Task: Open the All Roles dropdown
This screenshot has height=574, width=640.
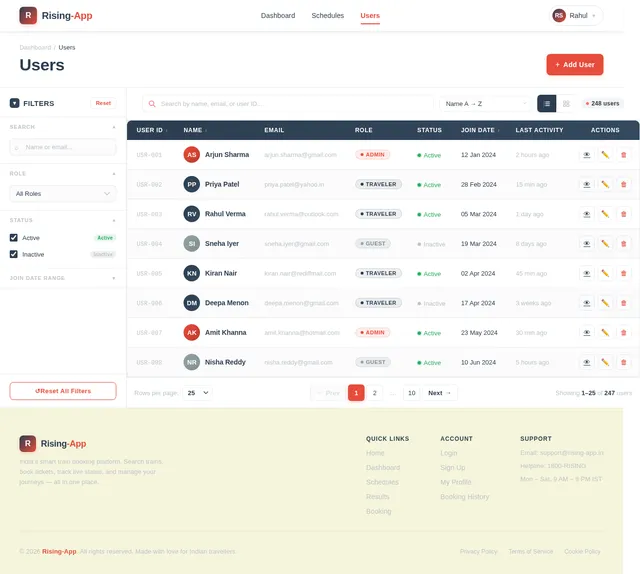Action: (x=63, y=194)
